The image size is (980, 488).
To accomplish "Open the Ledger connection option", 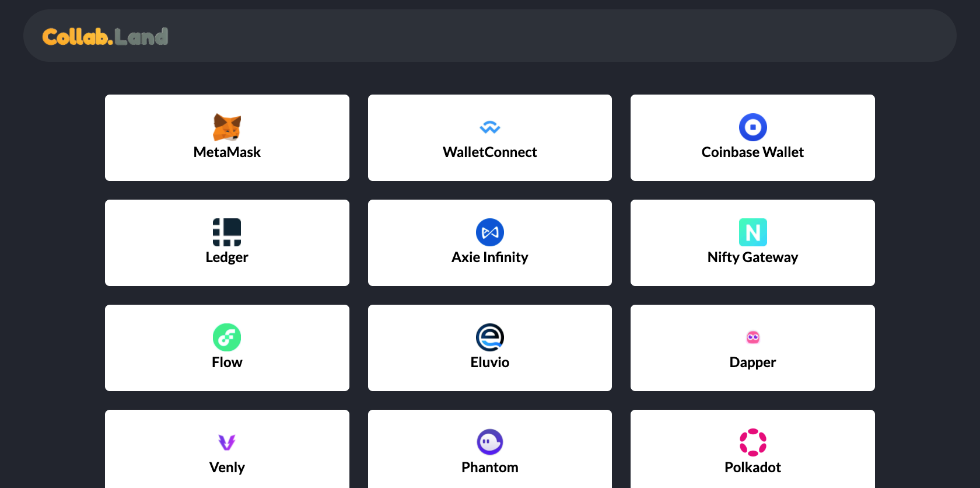I will pyautogui.click(x=227, y=243).
